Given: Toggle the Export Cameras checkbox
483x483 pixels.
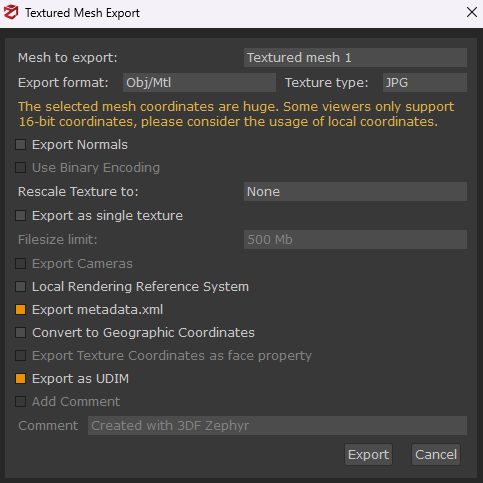Looking at the screenshot, I should [21, 264].
